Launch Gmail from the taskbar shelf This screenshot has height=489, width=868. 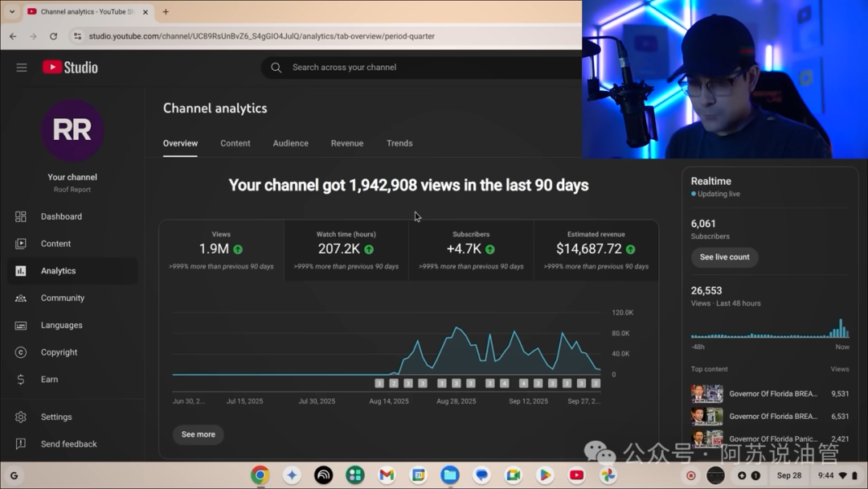point(387,475)
